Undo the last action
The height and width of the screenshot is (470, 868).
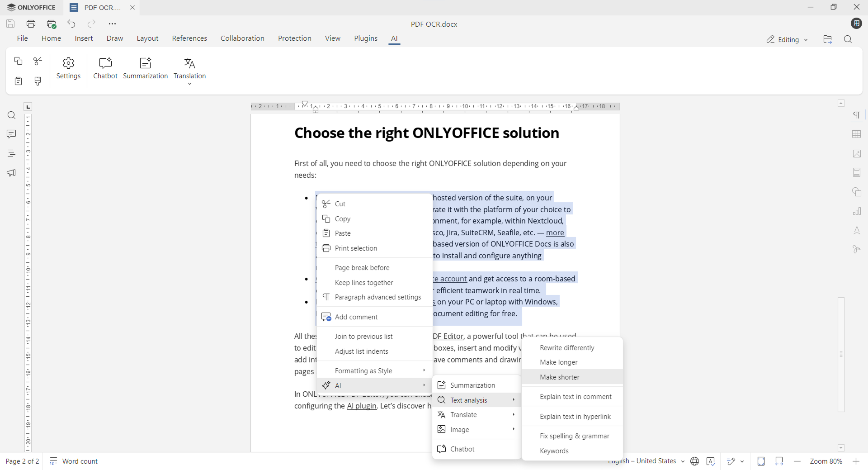[71, 24]
